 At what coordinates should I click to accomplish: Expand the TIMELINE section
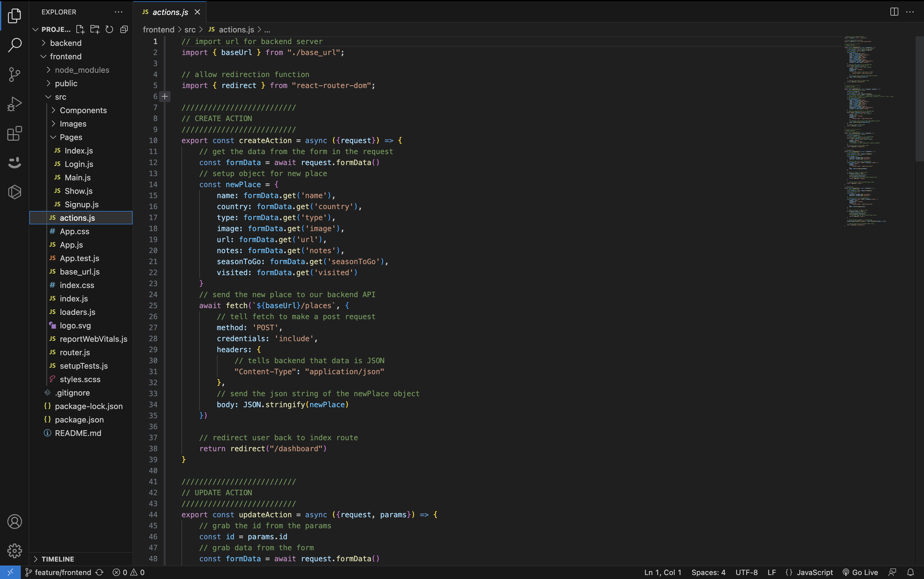(57, 559)
